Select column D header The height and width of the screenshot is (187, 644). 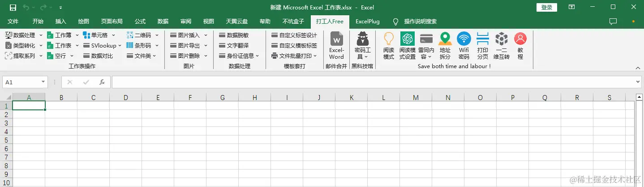[x=125, y=97]
